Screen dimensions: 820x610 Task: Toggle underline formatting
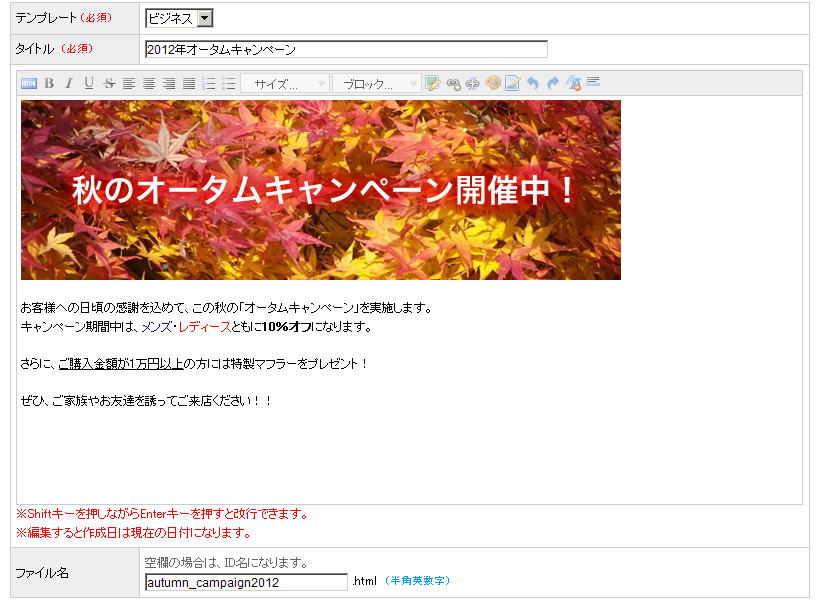(89, 84)
